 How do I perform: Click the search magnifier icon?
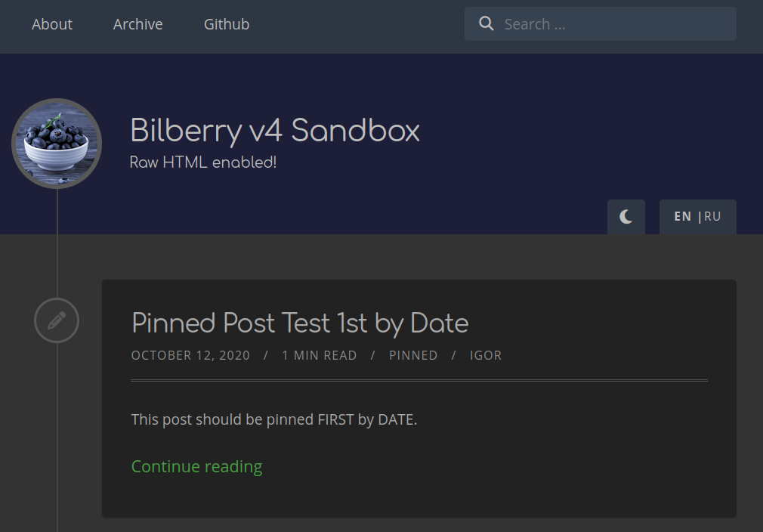click(486, 23)
